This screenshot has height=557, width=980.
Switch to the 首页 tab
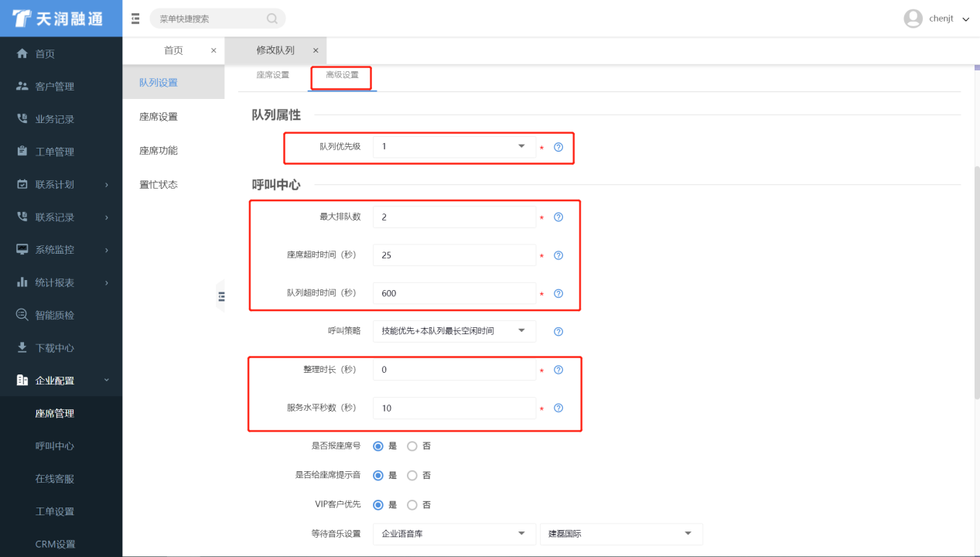(x=173, y=50)
